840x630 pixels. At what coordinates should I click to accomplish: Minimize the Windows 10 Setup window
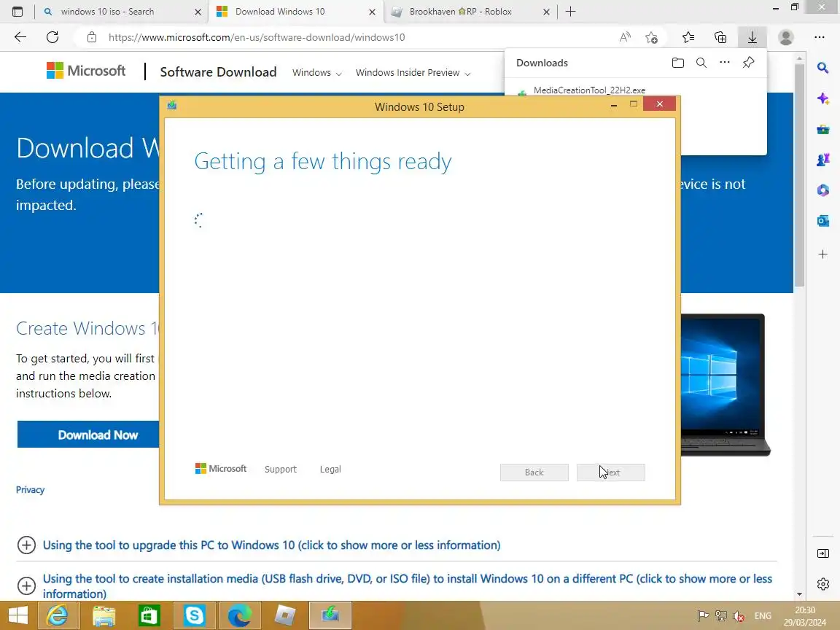[x=614, y=105]
